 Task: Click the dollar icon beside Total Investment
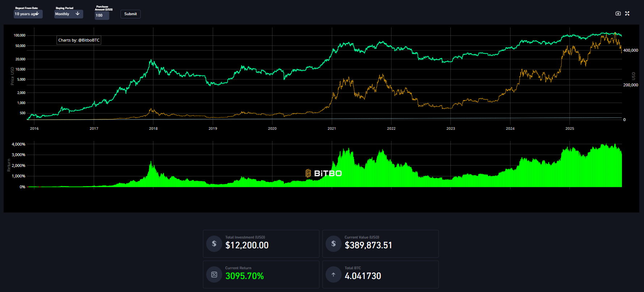[214, 244]
